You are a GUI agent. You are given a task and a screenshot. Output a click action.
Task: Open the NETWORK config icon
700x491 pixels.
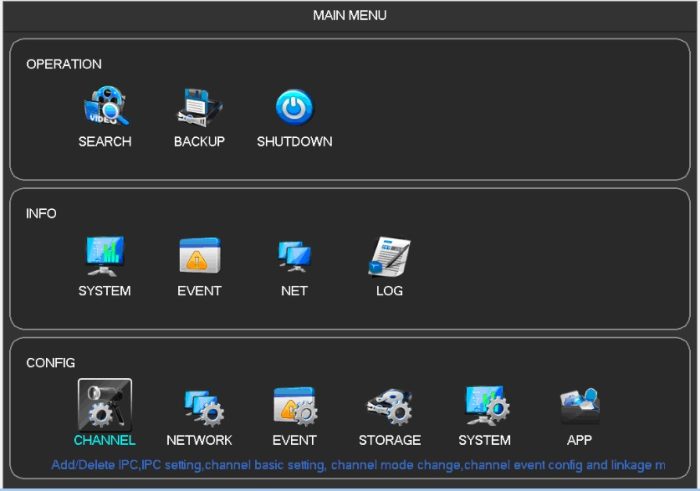click(199, 406)
